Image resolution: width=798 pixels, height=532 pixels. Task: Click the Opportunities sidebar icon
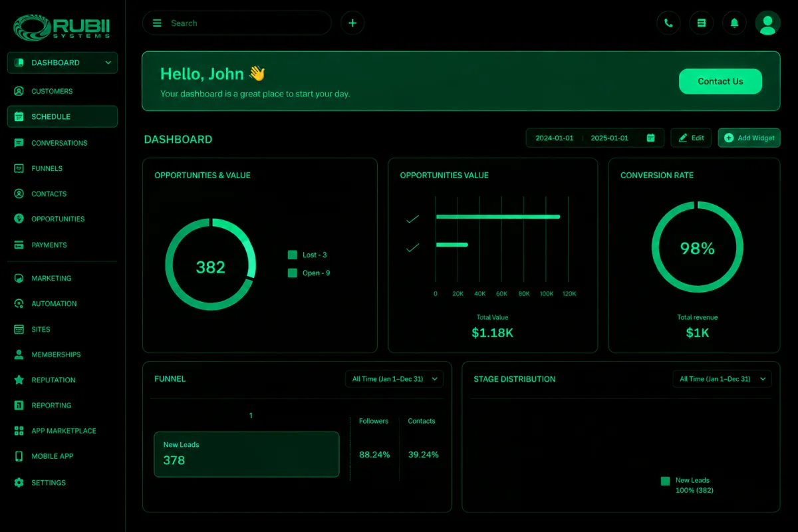(x=19, y=219)
